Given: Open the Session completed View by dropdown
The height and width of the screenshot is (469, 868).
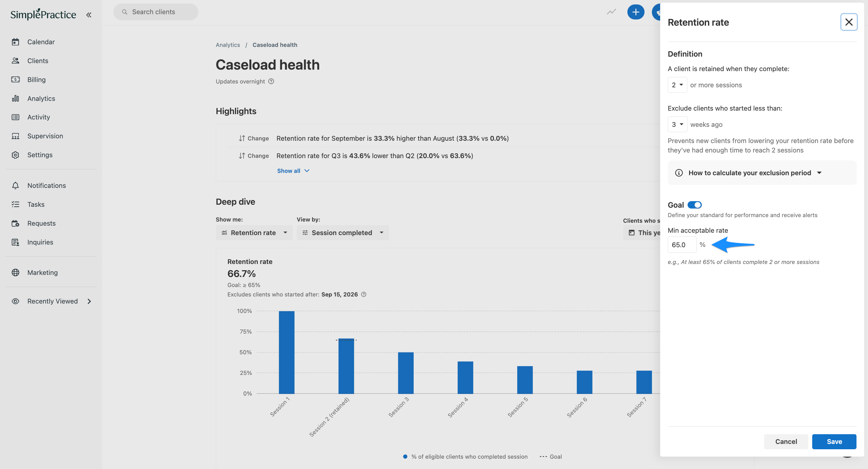Looking at the screenshot, I should coord(343,233).
